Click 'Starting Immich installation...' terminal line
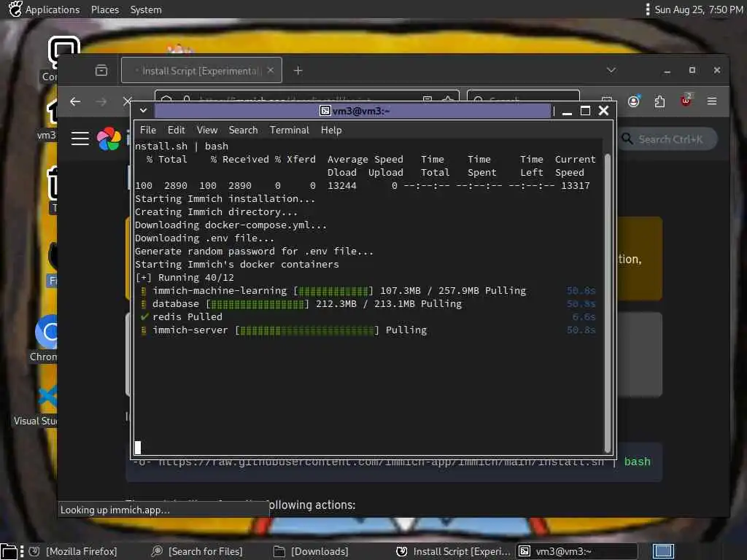This screenshot has width=747, height=560. coord(225,198)
